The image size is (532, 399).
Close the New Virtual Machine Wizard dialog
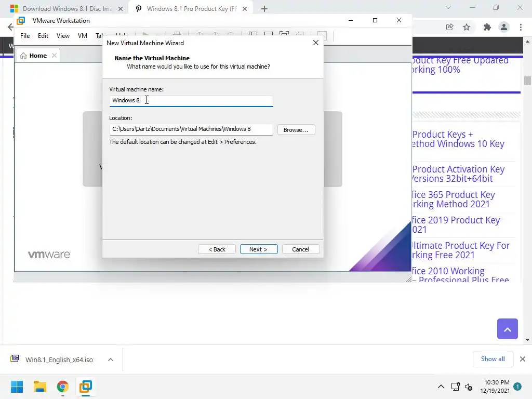(x=315, y=43)
